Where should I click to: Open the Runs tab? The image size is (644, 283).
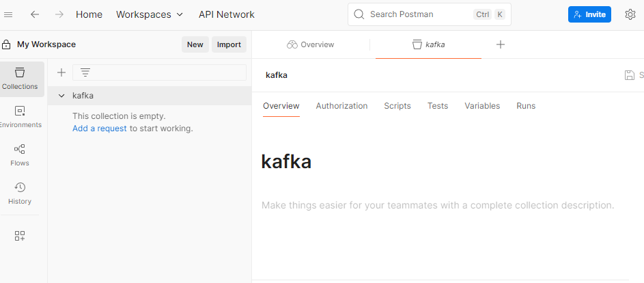(526, 106)
